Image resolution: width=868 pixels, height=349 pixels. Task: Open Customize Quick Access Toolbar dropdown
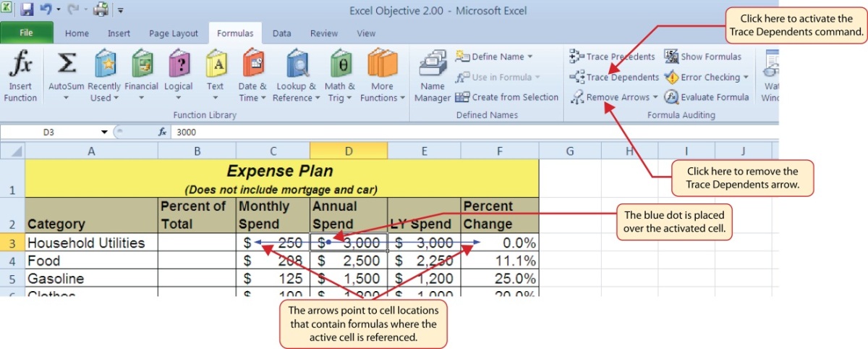pyautogui.click(x=120, y=11)
